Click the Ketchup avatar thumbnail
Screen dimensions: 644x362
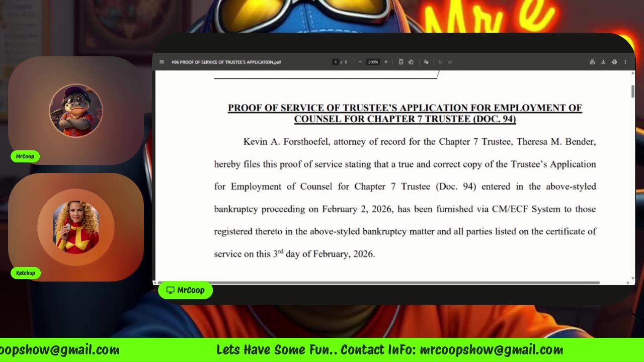click(76, 227)
